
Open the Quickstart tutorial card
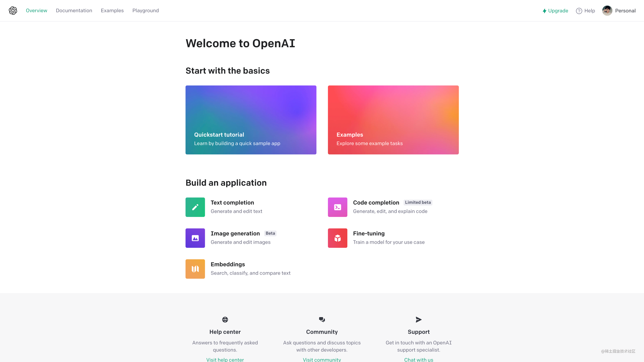251,120
